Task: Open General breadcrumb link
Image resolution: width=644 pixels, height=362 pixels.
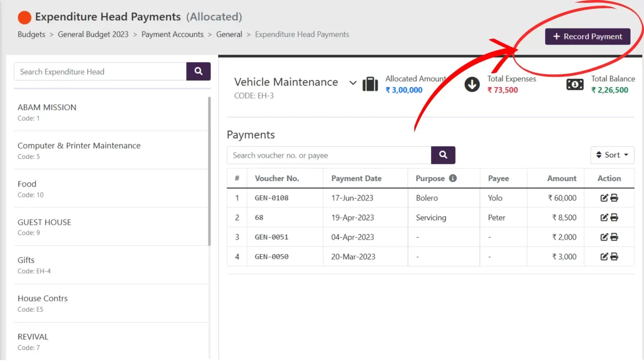Action: click(x=229, y=34)
